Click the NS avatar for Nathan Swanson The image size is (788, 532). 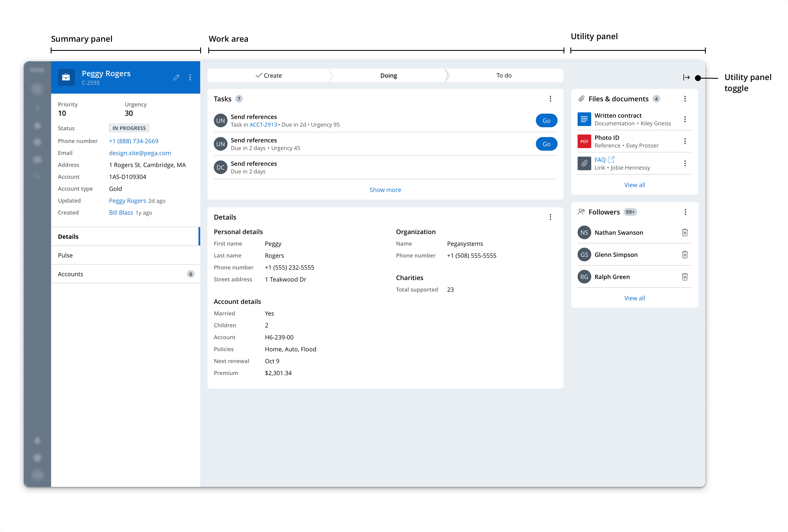click(584, 232)
